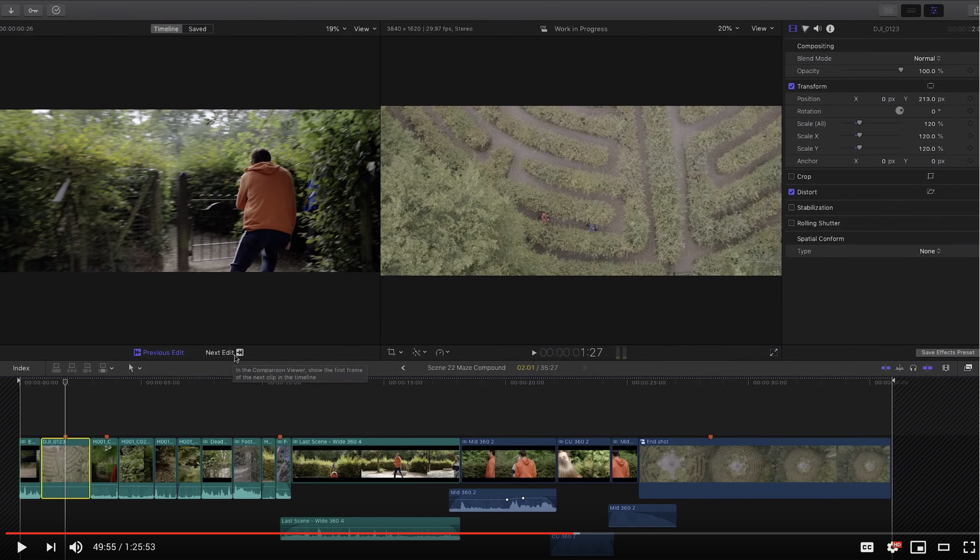Show effects browser icon
The image size is (980, 560).
[x=968, y=368]
